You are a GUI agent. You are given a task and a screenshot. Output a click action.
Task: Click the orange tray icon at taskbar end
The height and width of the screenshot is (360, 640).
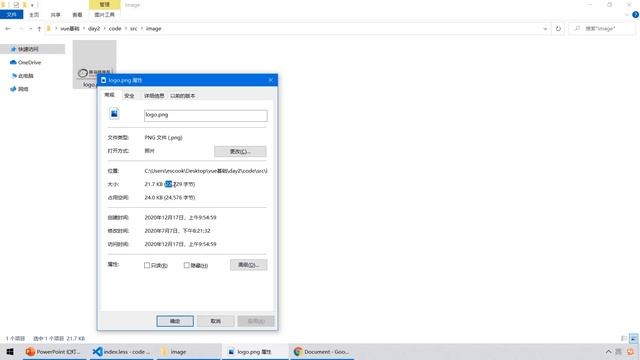631,351
